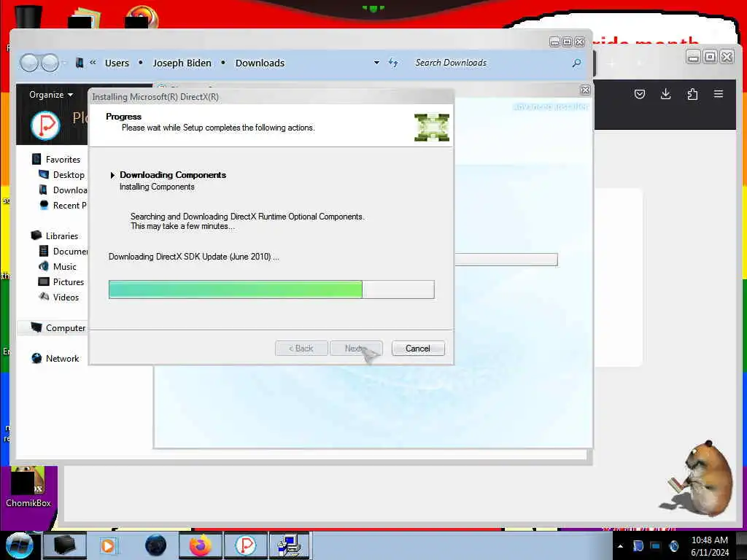
Task: Click the black folder taskbar icon
Action: click(x=65, y=545)
